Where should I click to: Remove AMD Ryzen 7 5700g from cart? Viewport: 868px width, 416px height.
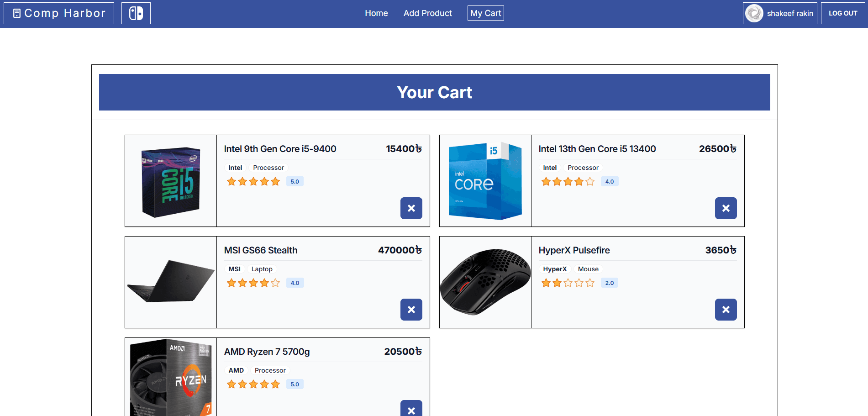(x=411, y=409)
